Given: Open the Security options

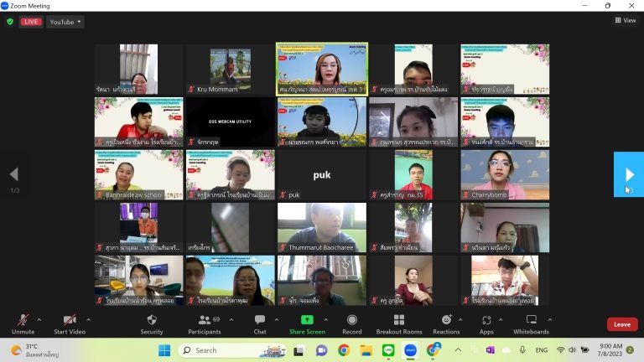Looking at the screenshot, I should click(x=151, y=323).
